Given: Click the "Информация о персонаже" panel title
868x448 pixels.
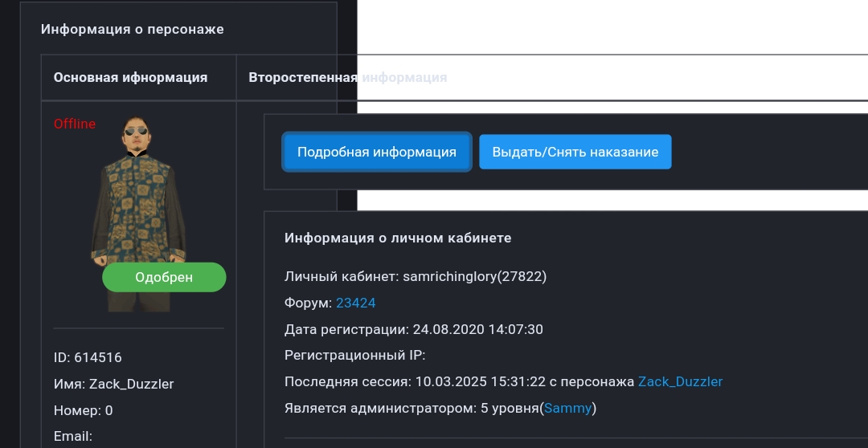Looking at the screenshot, I should point(133,29).
